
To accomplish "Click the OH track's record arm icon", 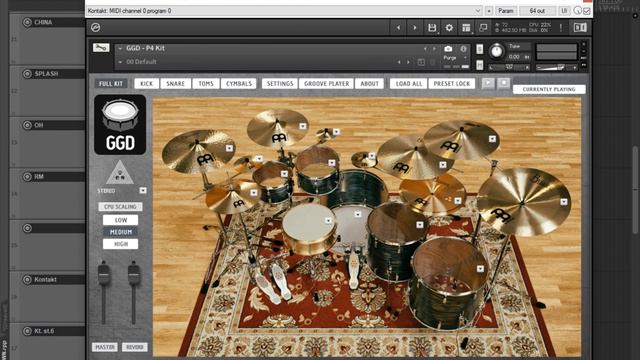I will (x=27, y=125).
